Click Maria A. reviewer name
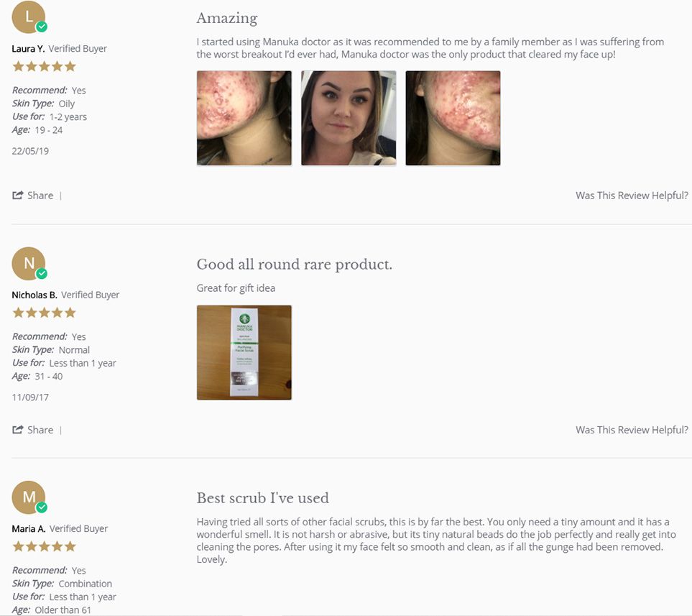Viewport: 692px width, 616px height. 29,528
